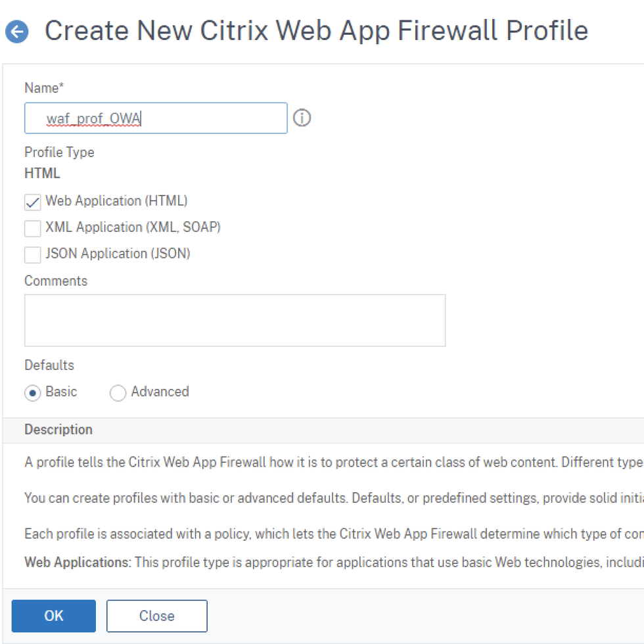
Task: Click OK to create the firewall profile
Action: pyautogui.click(x=53, y=616)
